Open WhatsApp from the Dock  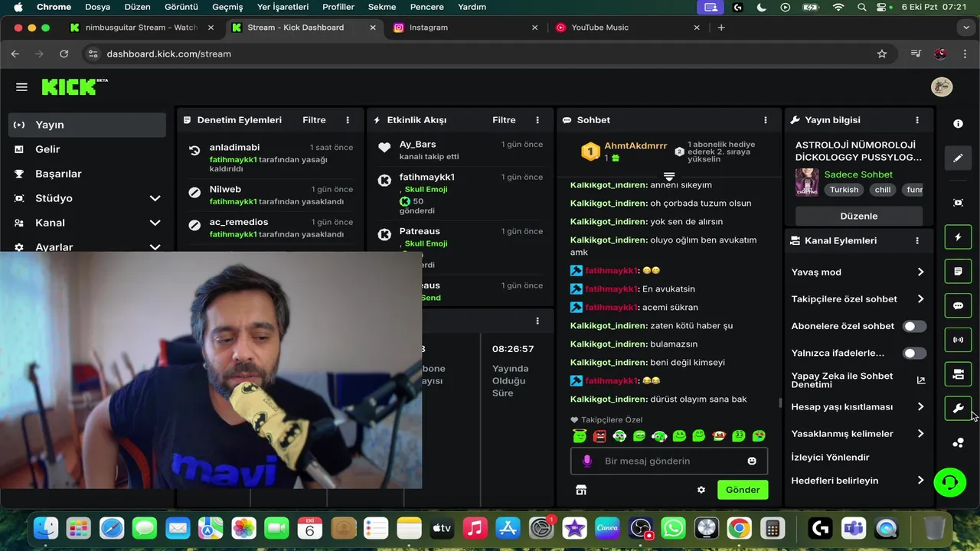[x=673, y=528]
